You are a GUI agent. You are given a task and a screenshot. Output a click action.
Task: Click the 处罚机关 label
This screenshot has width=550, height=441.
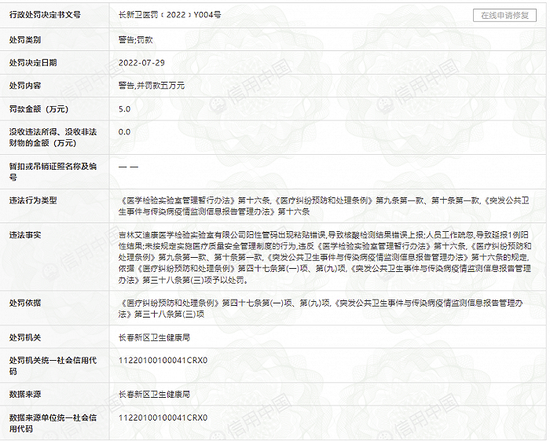tap(25, 338)
